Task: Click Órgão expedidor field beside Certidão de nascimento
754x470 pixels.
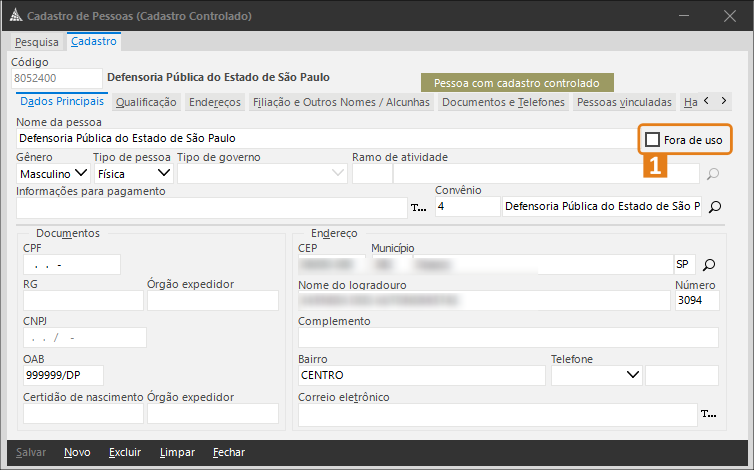Action: coord(213,413)
